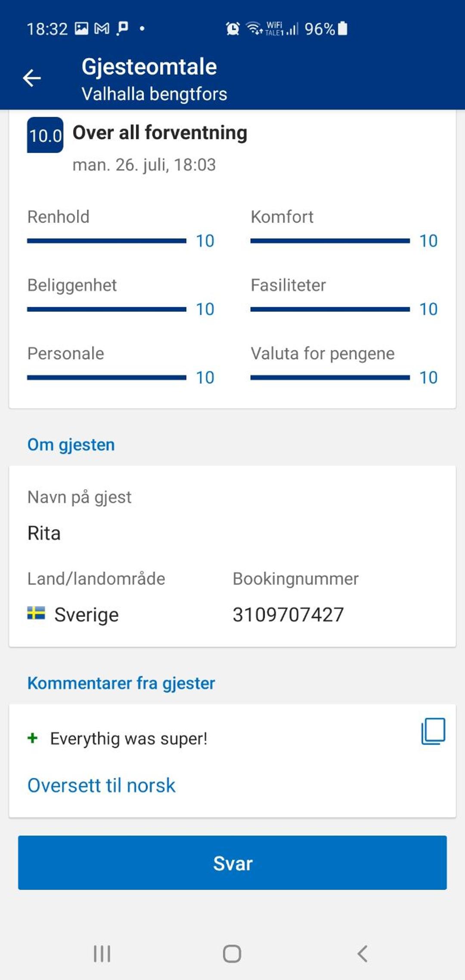Select booking number 3109707427
This screenshot has width=465, height=980.
[288, 614]
